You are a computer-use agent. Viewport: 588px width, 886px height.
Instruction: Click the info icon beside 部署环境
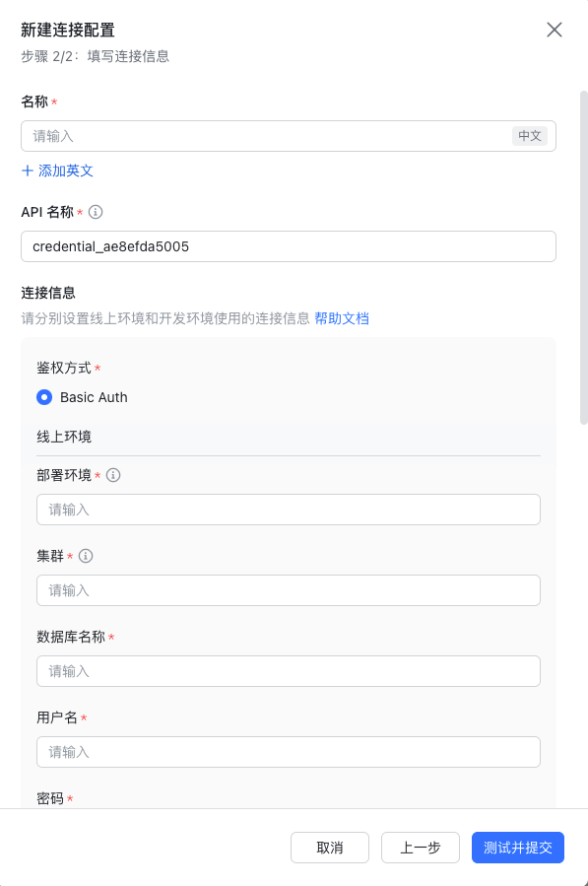(113, 475)
